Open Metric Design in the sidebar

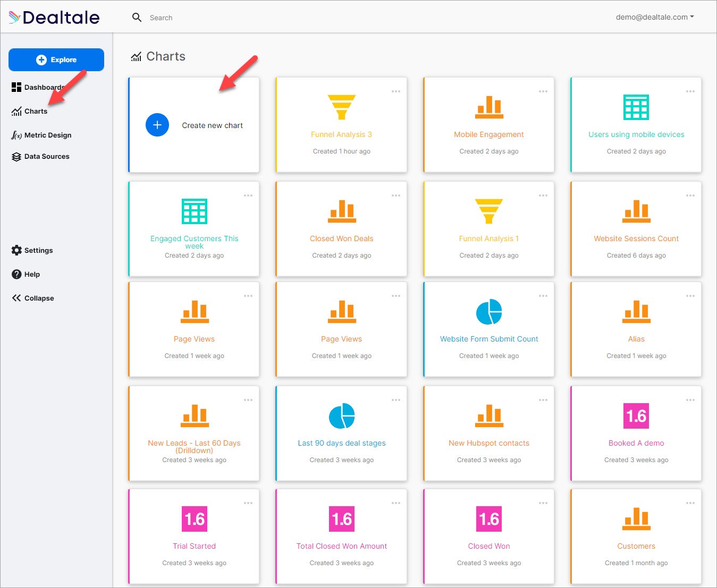pos(41,135)
